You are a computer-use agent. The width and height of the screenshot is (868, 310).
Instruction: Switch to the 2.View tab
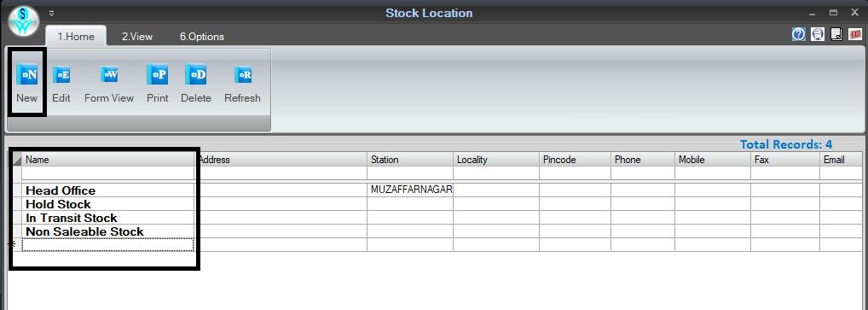137,37
